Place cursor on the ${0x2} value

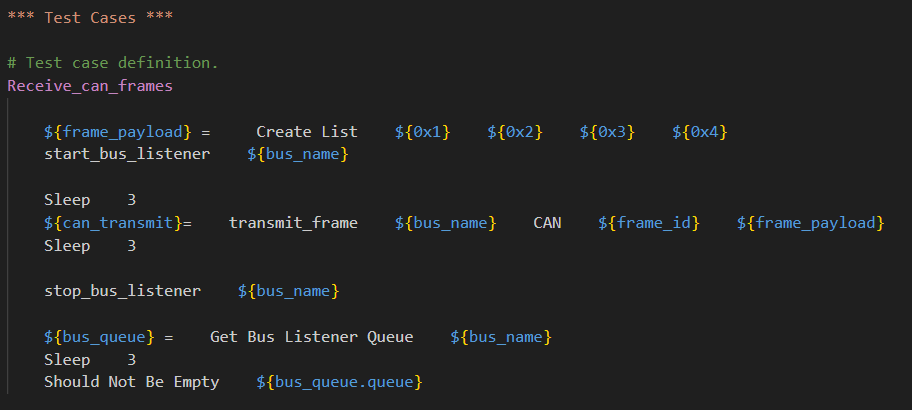(x=515, y=132)
